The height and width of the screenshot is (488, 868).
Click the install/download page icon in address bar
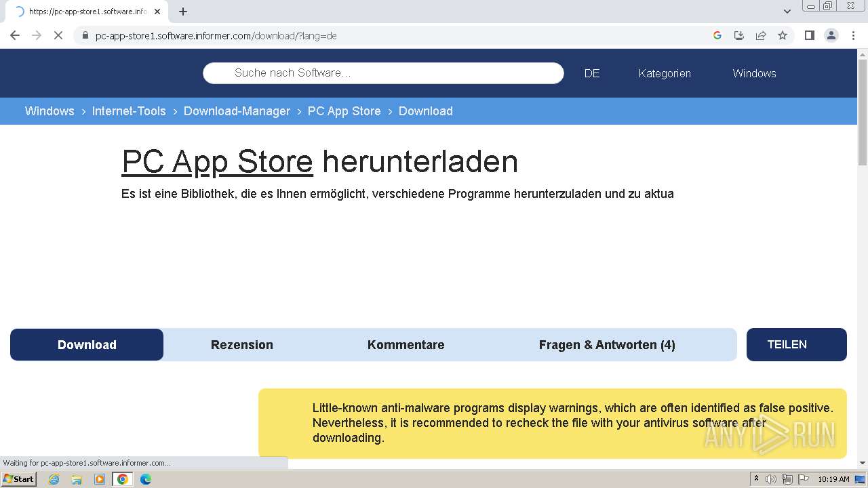(739, 35)
